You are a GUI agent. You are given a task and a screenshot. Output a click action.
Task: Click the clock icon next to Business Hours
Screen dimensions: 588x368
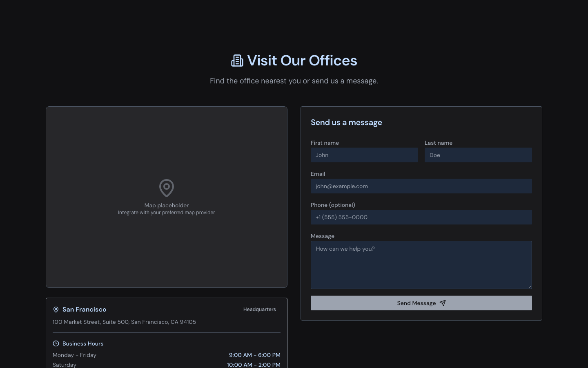[x=56, y=343]
